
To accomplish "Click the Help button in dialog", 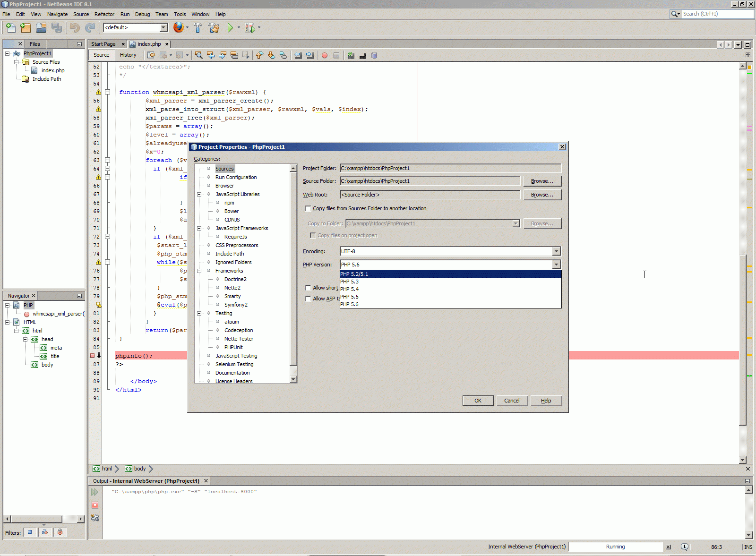I will pos(546,401).
